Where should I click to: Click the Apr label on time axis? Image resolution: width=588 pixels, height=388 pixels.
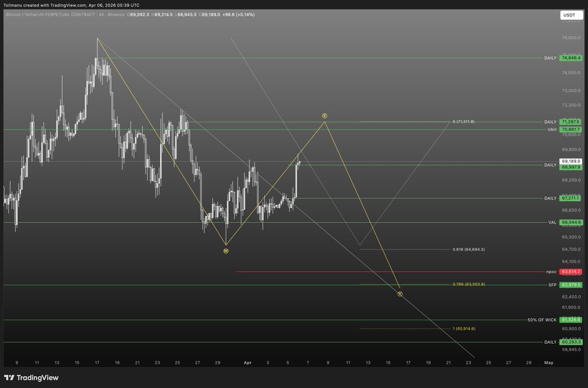247,363
